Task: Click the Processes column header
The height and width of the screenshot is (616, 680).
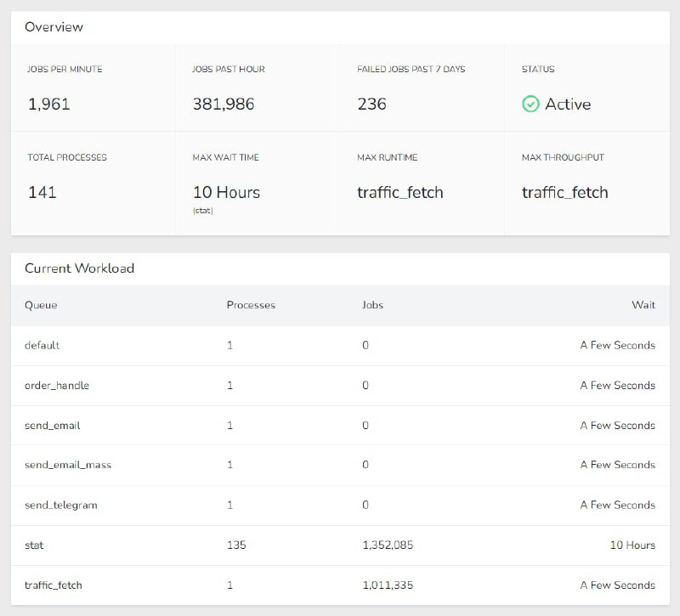Action: coord(251,305)
